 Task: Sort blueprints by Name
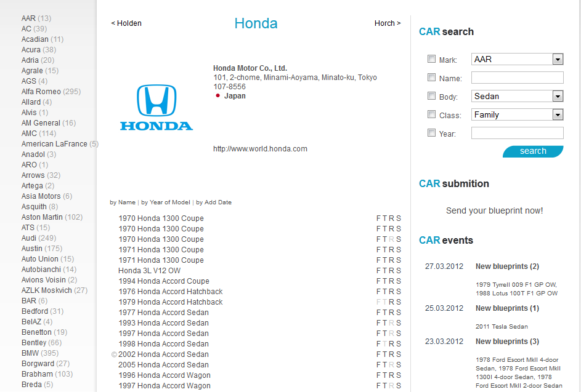(x=123, y=202)
